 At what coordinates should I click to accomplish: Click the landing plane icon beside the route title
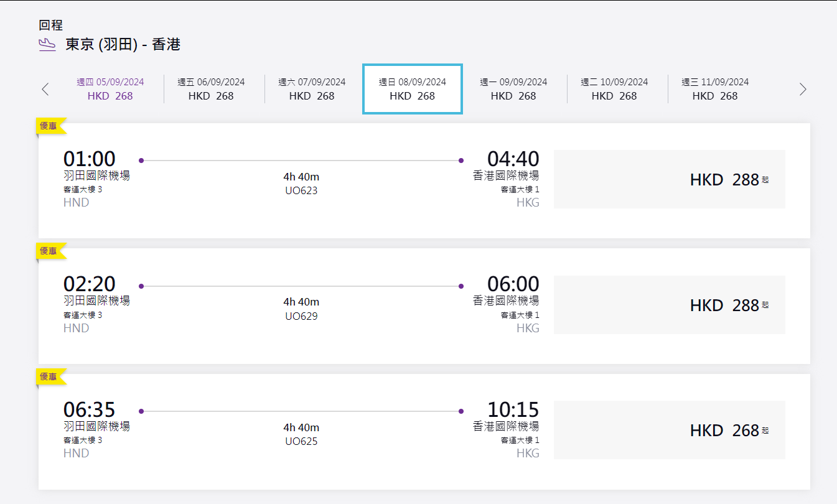coord(47,45)
